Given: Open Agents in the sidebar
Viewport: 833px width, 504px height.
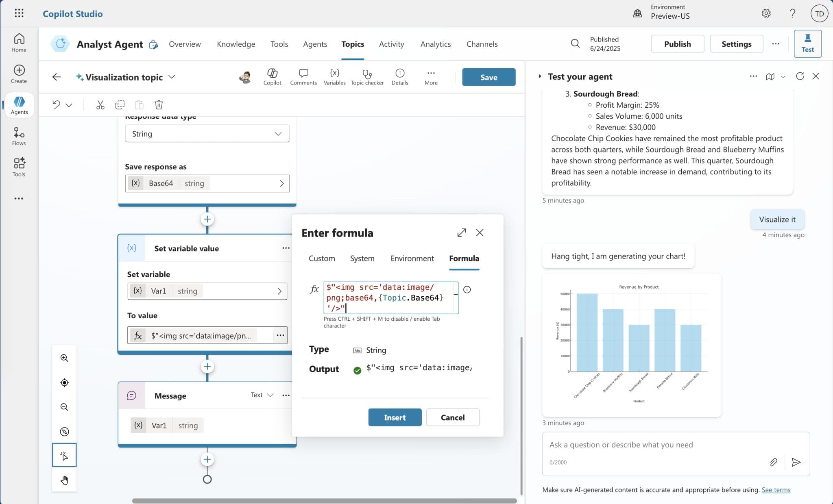Looking at the screenshot, I should 19,105.
